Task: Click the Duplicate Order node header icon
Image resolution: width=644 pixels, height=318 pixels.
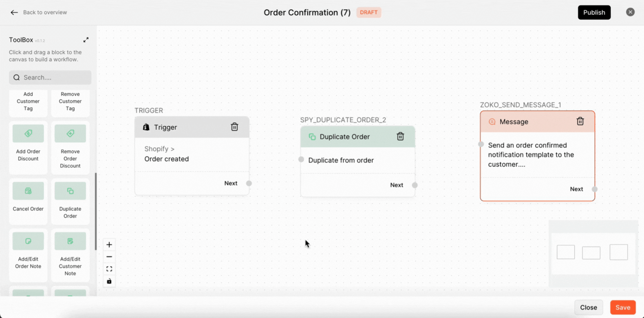Action: coord(312,137)
